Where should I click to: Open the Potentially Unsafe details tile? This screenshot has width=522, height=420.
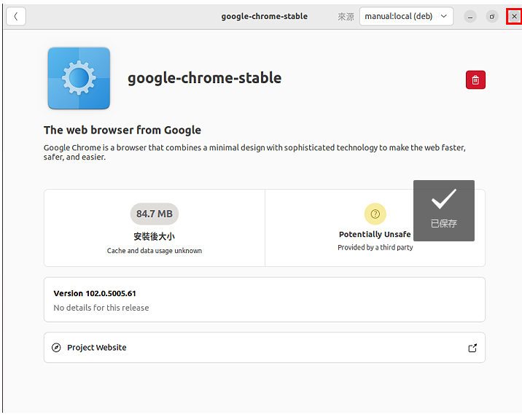375,227
